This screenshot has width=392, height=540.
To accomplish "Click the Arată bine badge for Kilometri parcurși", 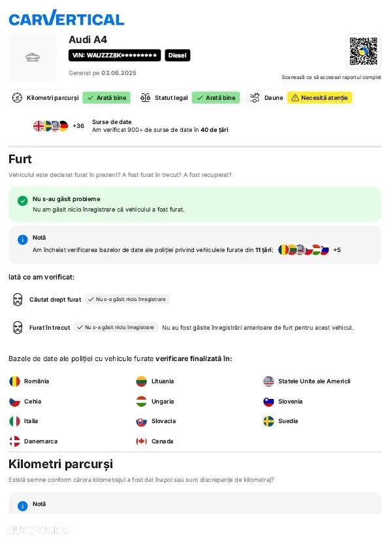I will coord(106,98).
